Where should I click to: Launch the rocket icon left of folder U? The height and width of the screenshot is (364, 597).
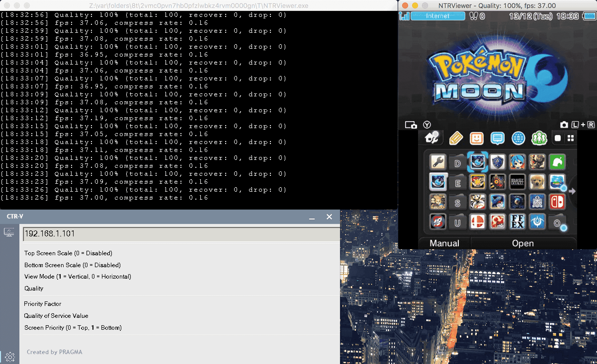438,221
